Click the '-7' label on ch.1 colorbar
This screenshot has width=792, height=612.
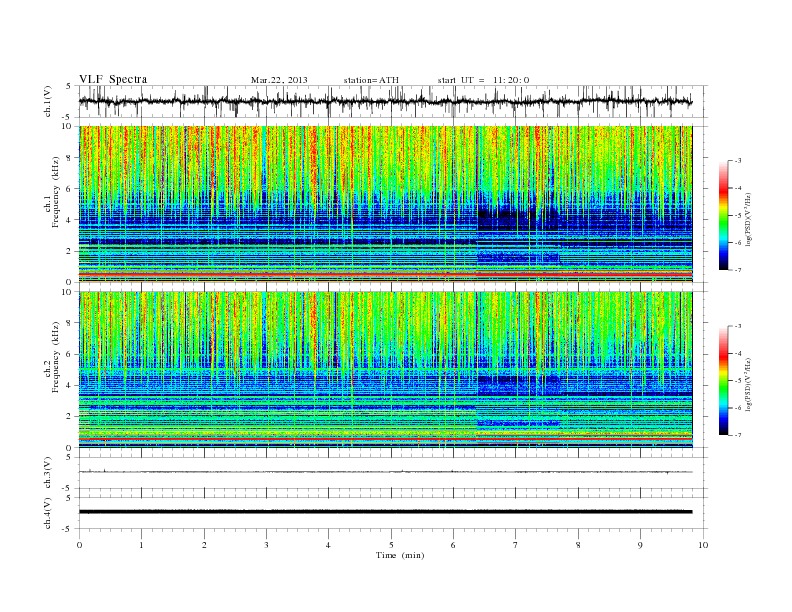738,270
